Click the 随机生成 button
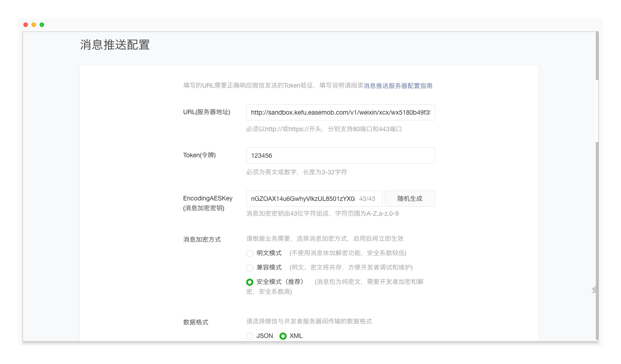This screenshot has width=621, height=364. [x=410, y=199]
